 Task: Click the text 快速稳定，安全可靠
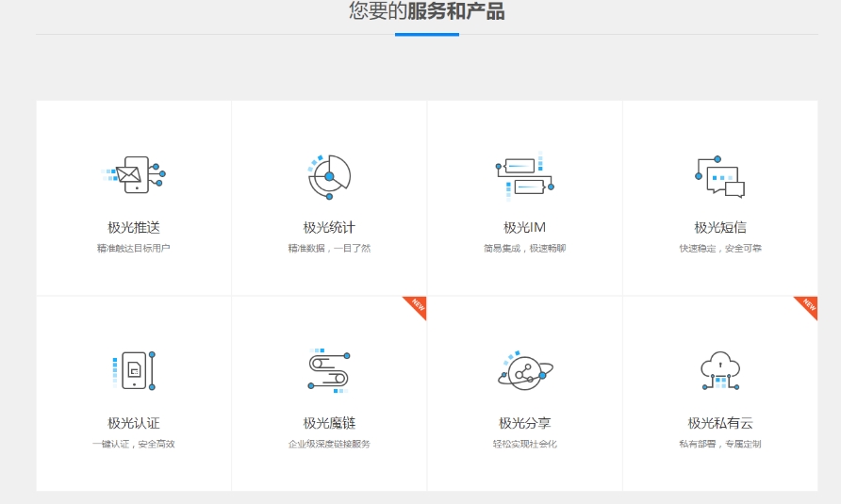point(720,249)
